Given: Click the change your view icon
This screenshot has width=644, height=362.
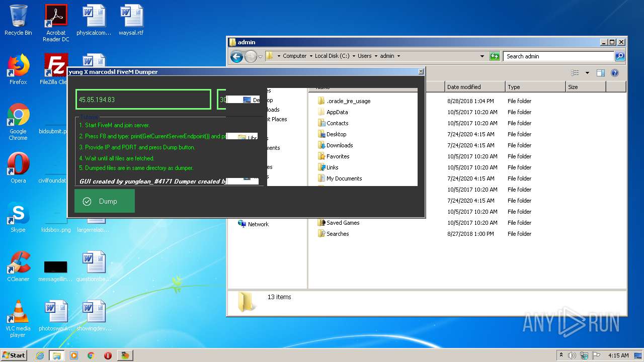Looking at the screenshot, I should pos(575,73).
